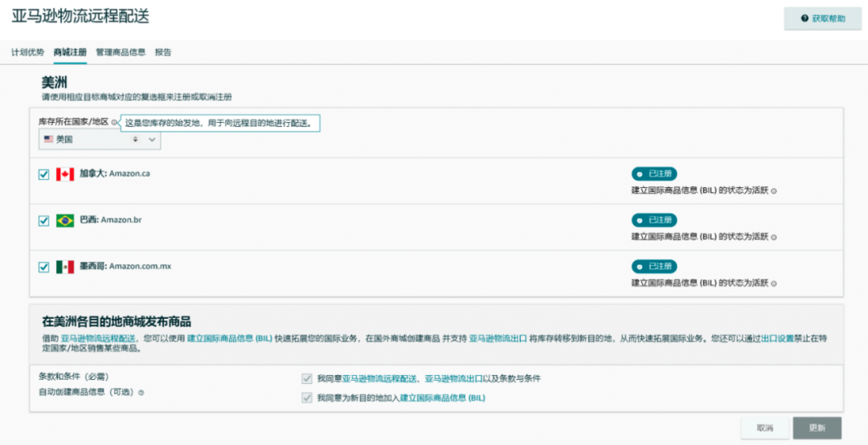Click the page title 亚马逊物流远程配送

click(81, 16)
